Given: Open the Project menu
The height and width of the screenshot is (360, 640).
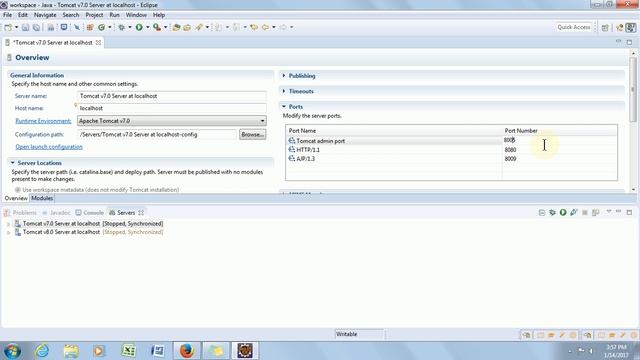Looking at the screenshot, I should click(x=94, y=15).
